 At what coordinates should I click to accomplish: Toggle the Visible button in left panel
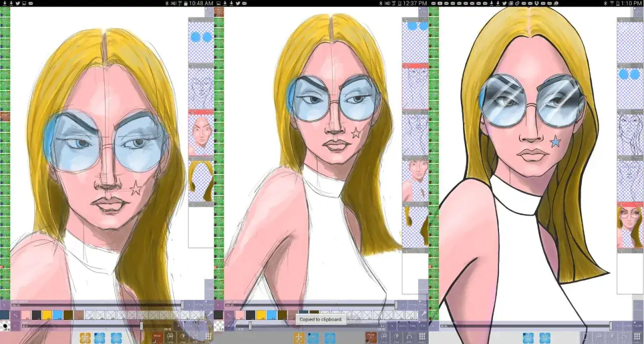(x=209, y=305)
